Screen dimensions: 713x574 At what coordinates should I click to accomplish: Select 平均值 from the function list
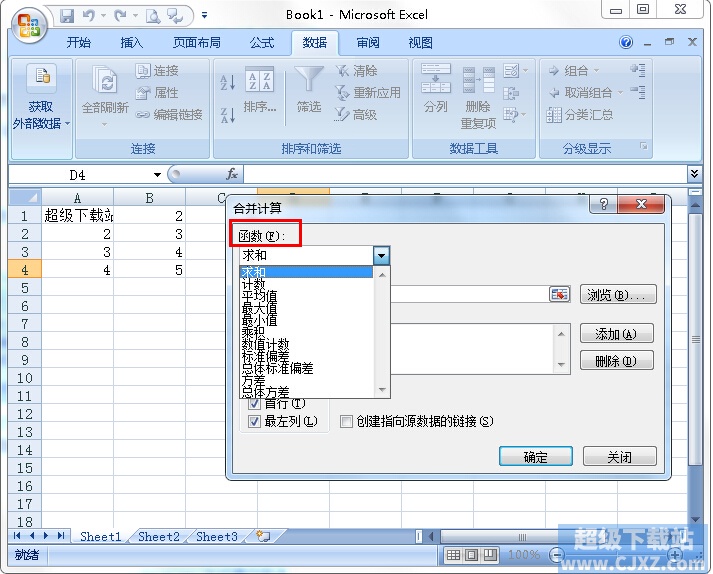[260, 296]
